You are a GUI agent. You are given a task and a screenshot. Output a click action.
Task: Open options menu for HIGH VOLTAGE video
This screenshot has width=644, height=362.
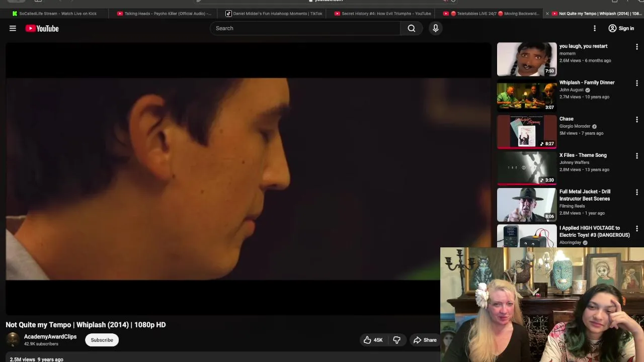[637, 229]
